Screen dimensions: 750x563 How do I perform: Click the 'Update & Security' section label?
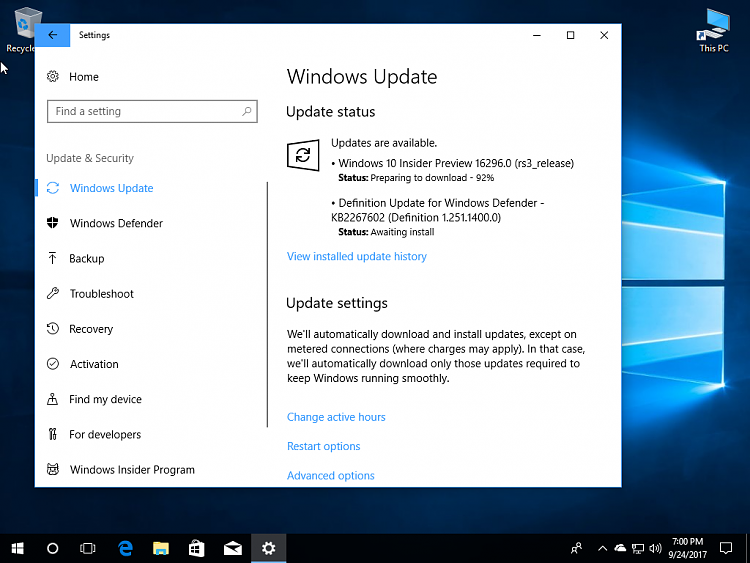coord(90,158)
